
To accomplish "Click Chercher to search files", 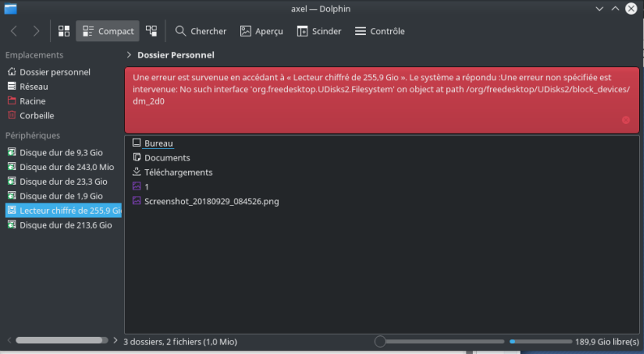I will [x=200, y=32].
